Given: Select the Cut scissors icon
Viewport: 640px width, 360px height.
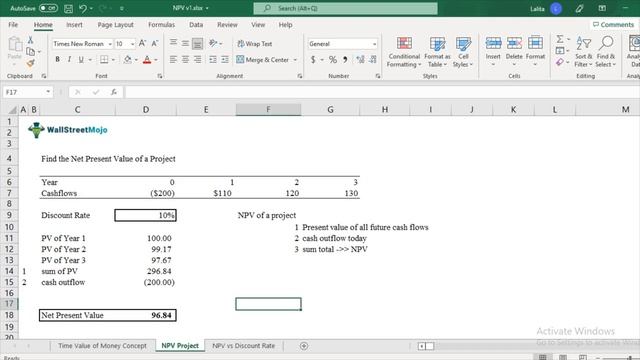Looking at the screenshot, I should coord(30,40).
